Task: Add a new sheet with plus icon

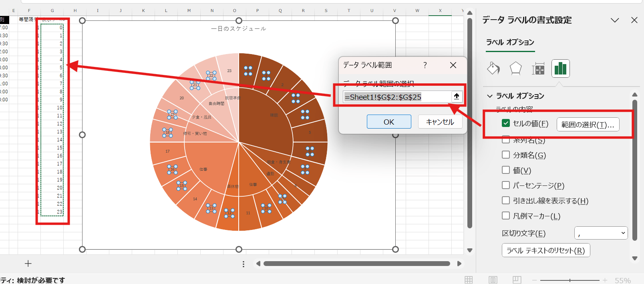Action: click(28, 264)
